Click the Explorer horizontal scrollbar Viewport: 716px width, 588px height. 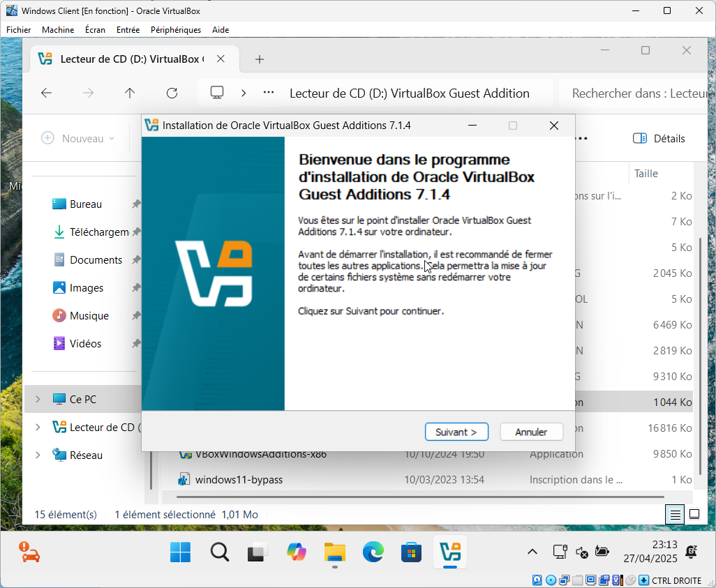420,497
